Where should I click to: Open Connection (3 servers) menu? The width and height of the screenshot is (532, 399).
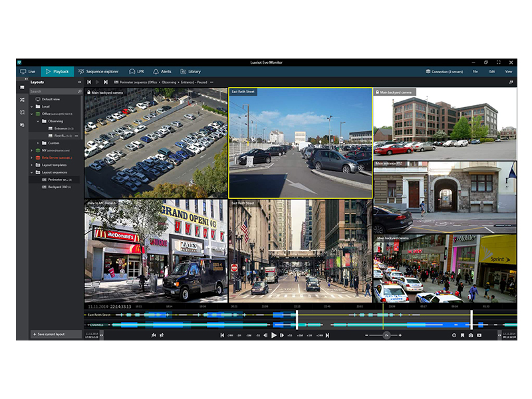pos(446,71)
